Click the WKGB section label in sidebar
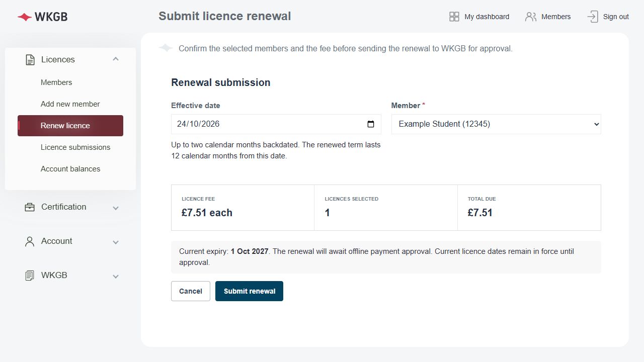 pyautogui.click(x=54, y=275)
